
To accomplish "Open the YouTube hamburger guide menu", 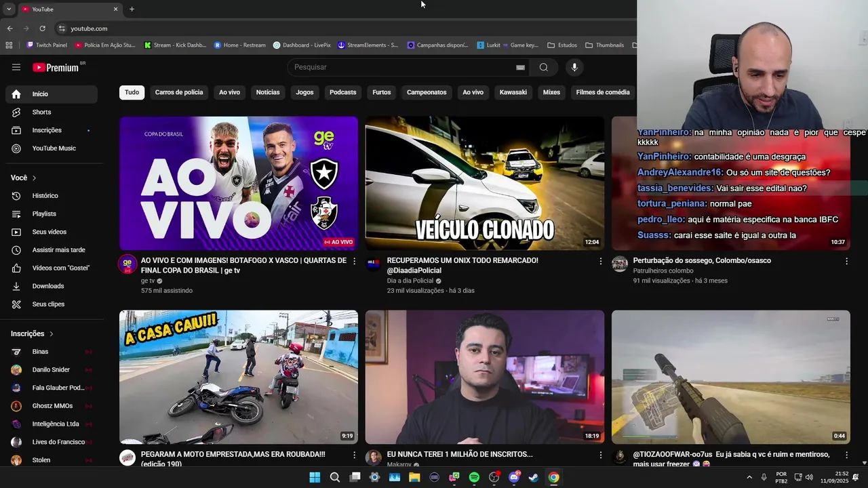I will click(16, 67).
